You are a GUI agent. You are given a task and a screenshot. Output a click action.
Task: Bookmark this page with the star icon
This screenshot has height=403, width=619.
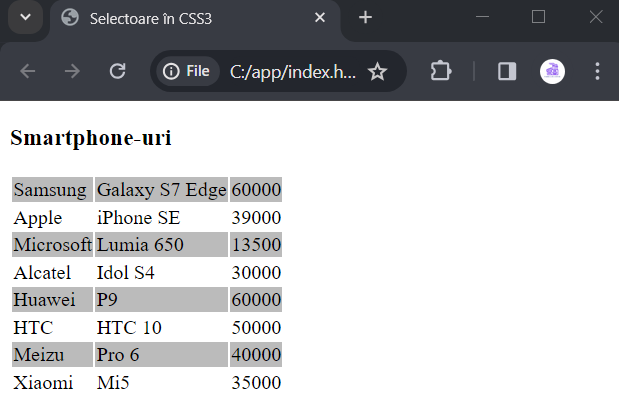point(377,71)
